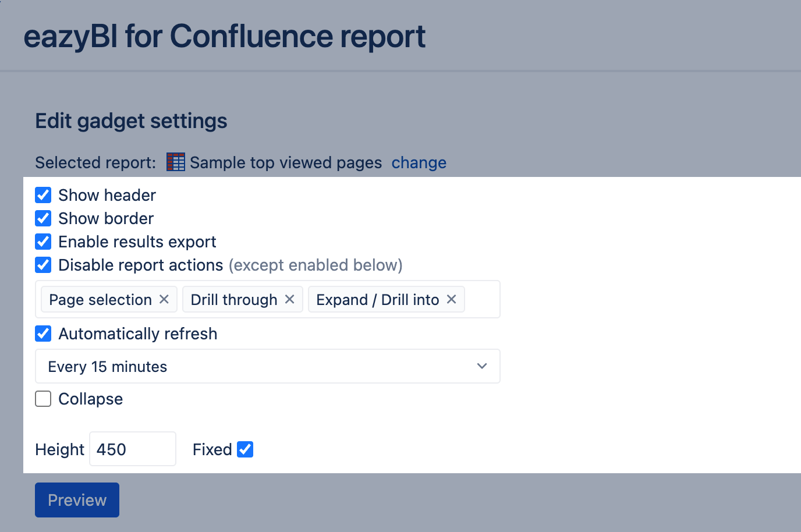Remove the Expand / Drill into tag

[x=451, y=299]
